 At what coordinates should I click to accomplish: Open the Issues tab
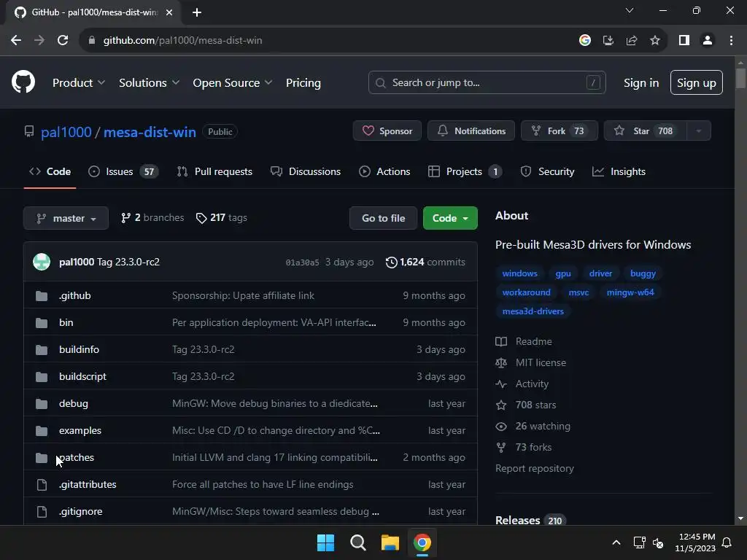tap(123, 171)
